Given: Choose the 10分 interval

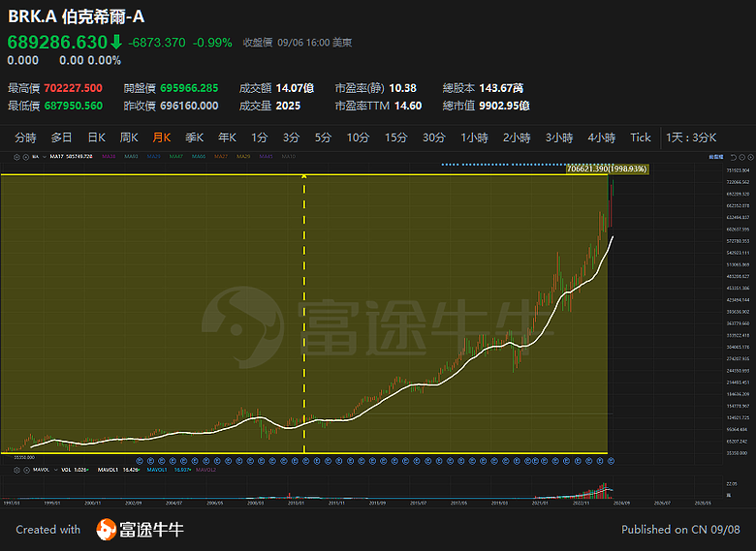Looking at the screenshot, I should pyautogui.click(x=359, y=138).
